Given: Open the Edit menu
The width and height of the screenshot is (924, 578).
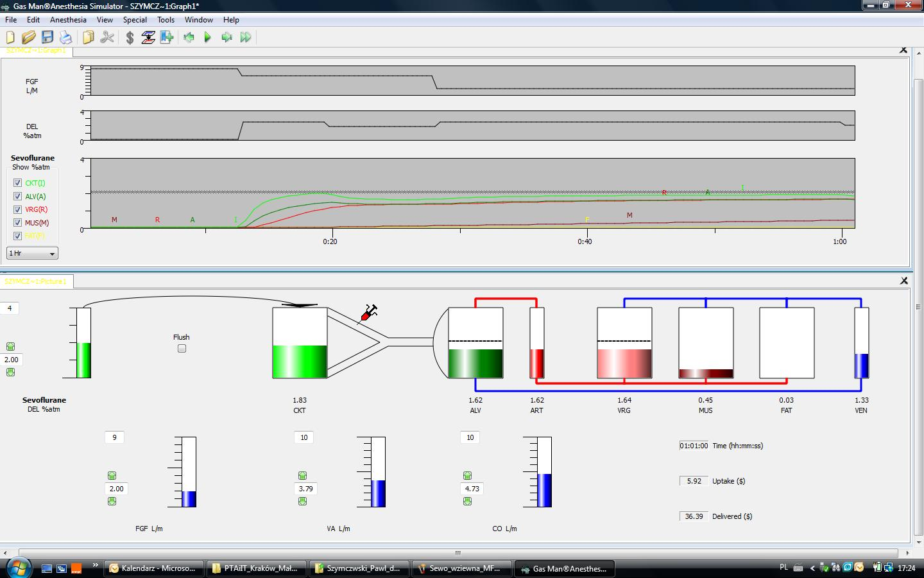Looking at the screenshot, I should point(33,20).
